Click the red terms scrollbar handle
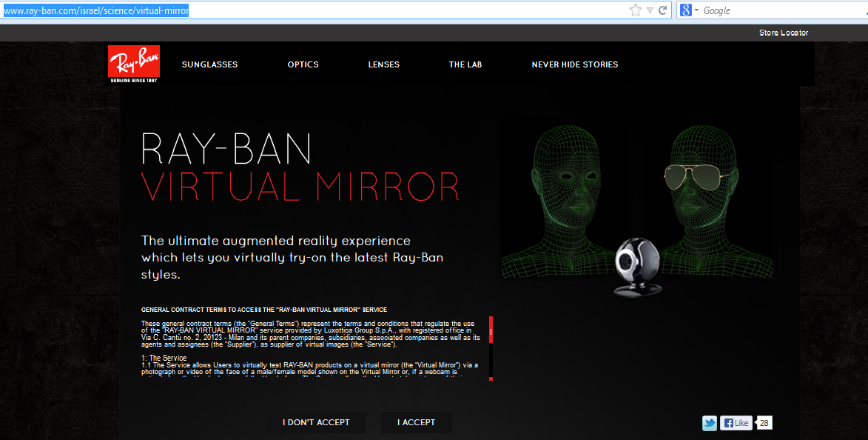The height and width of the screenshot is (440, 868). coord(491,330)
